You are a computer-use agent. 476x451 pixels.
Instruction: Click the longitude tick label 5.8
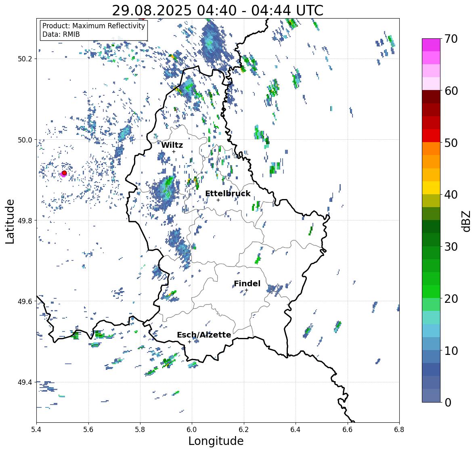tap(140, 429)
